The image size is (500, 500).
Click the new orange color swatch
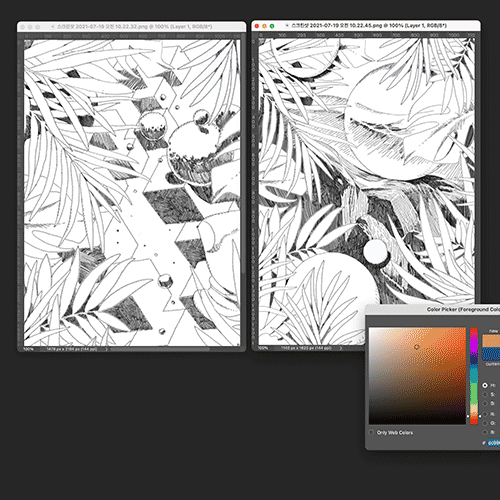pos(491,341)
